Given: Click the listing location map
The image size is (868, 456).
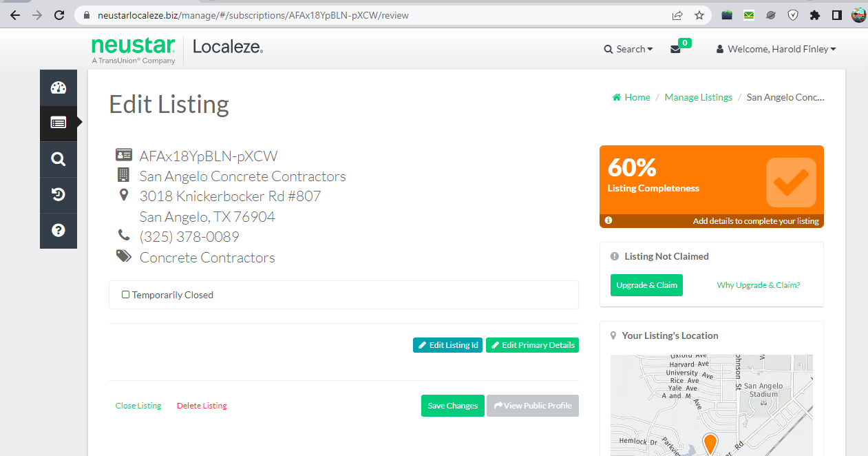Looking at the screenshot, I should pyautogui.click(x=711, y=405).
